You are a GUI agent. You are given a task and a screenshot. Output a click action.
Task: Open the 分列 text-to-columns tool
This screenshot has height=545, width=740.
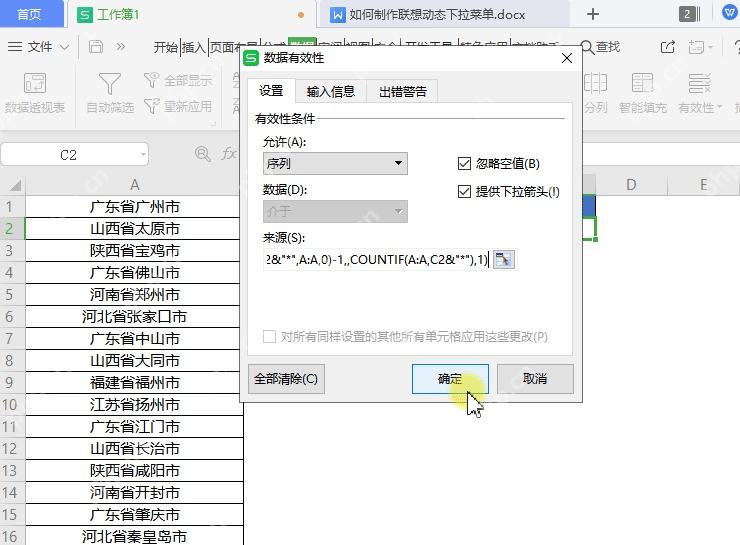[x=595, y=93]
